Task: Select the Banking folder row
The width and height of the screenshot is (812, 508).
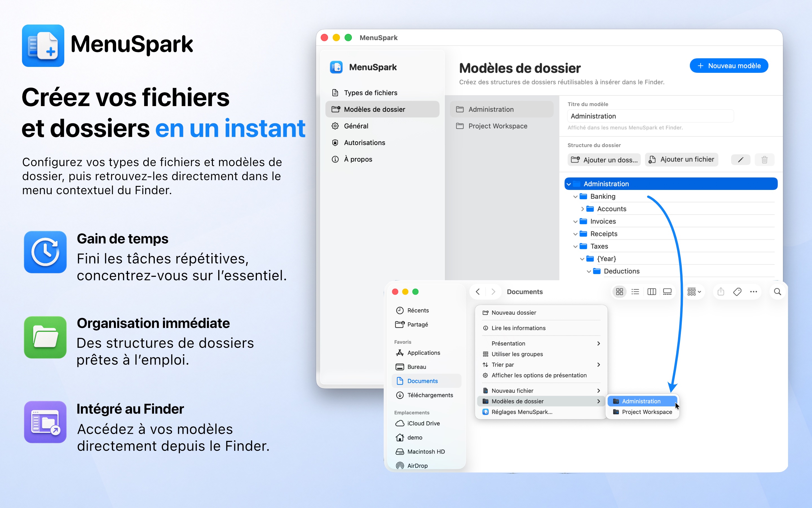Action: (x=671, y=196)
